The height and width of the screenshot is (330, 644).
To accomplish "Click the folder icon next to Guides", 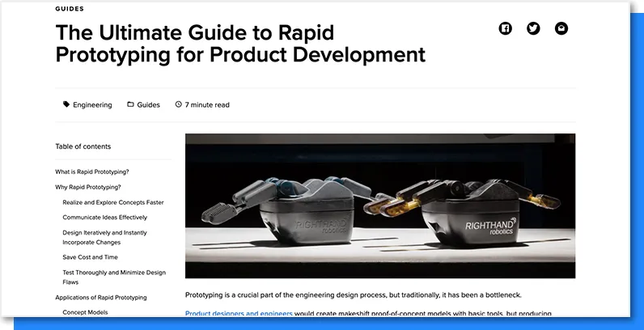I will click(130, 104).
